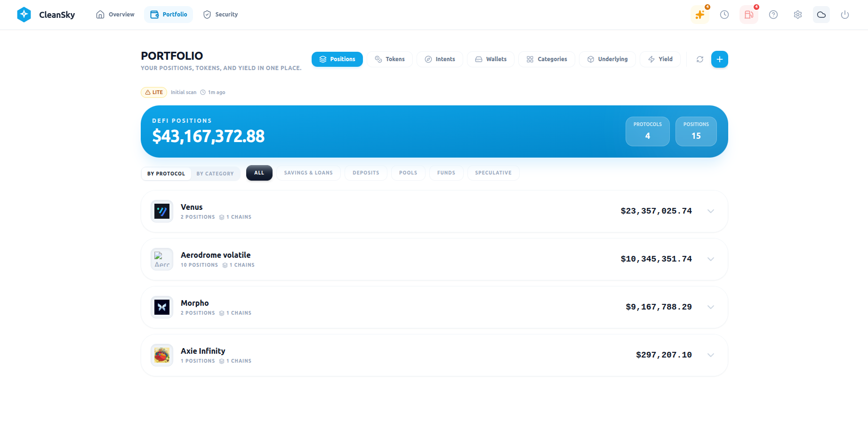This screenshot has height=421, width=868.
Task: Click the Aerodrome volatile name
Action: tap(216, 255)
